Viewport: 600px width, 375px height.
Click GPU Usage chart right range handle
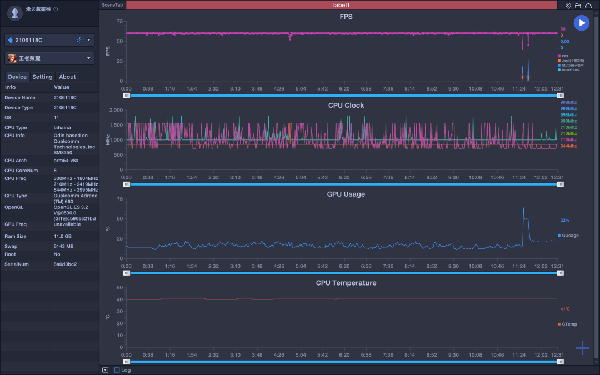560,273
